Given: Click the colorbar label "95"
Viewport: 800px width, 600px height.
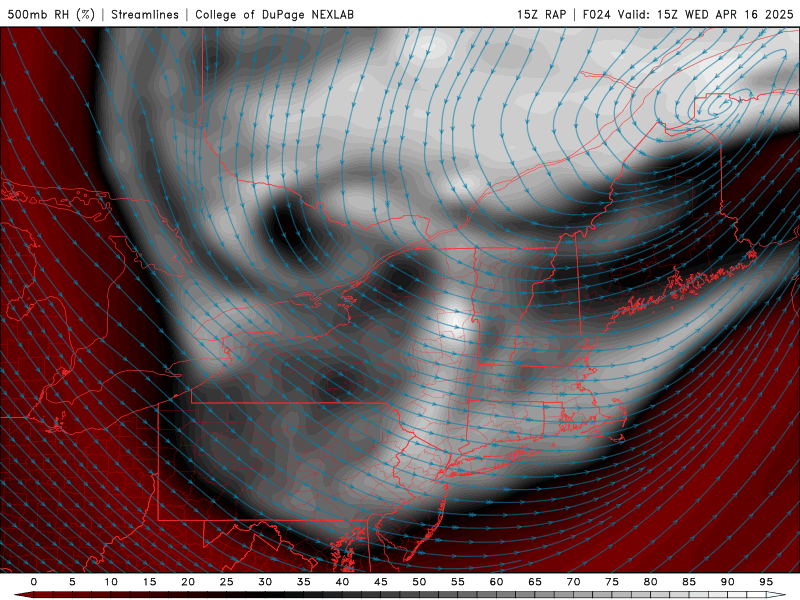Looking at the screenshot, I should [766, 582].
